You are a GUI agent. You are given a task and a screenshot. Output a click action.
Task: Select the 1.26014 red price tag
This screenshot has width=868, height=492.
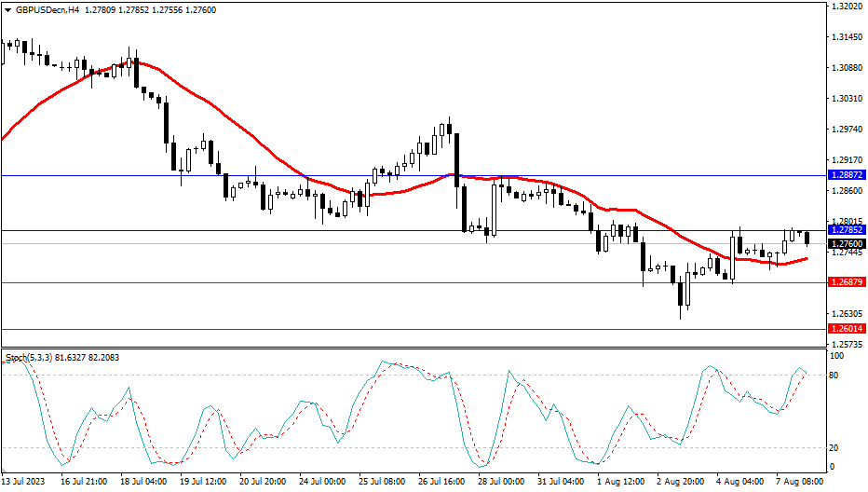point(847,329)
